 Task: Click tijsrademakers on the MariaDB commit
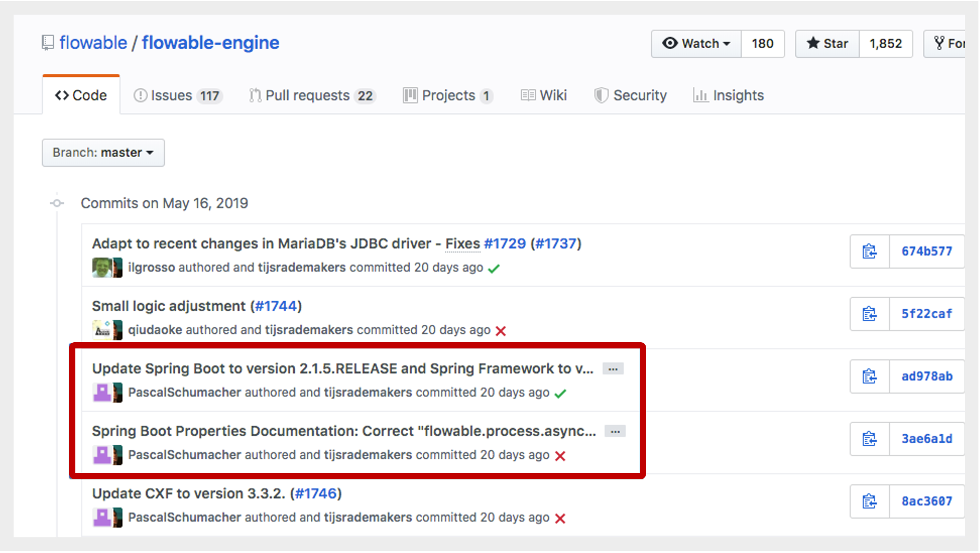click(x=302, y=267)
